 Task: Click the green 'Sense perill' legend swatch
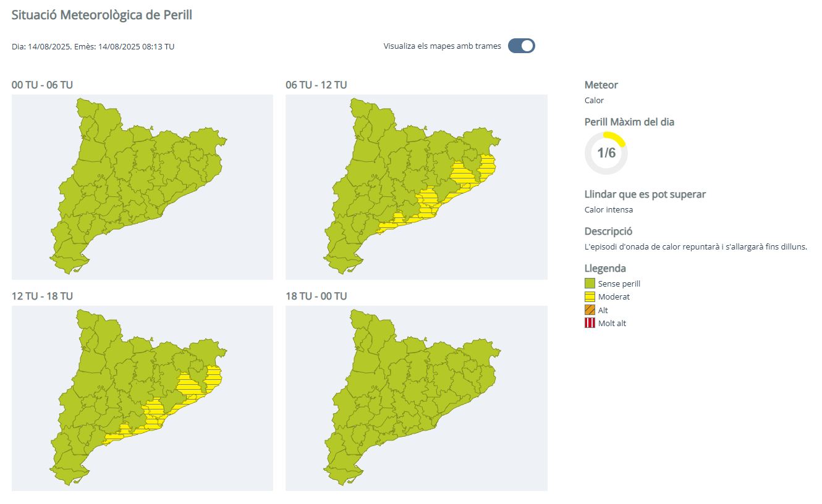pos(590,283)
